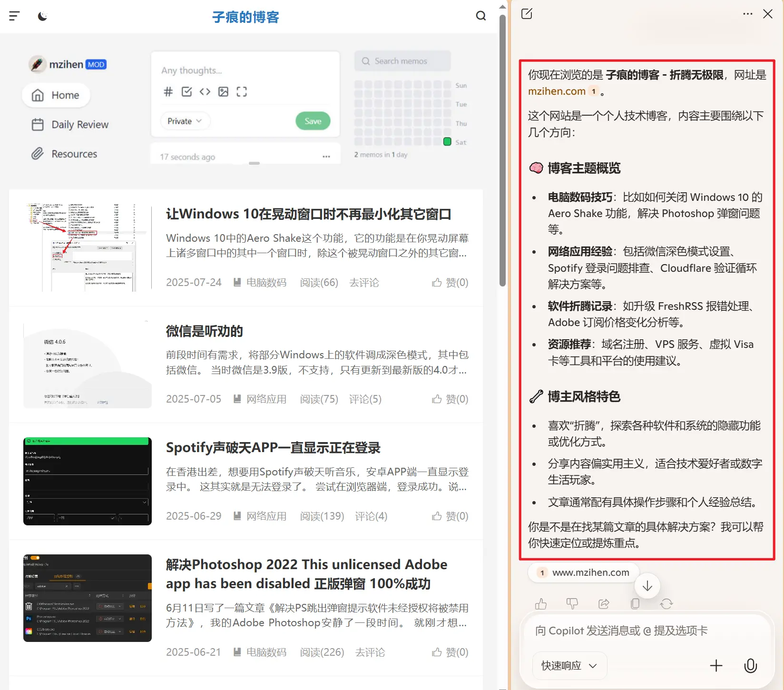Jump to bottom with down arrow button

click(x=647, y=586)
